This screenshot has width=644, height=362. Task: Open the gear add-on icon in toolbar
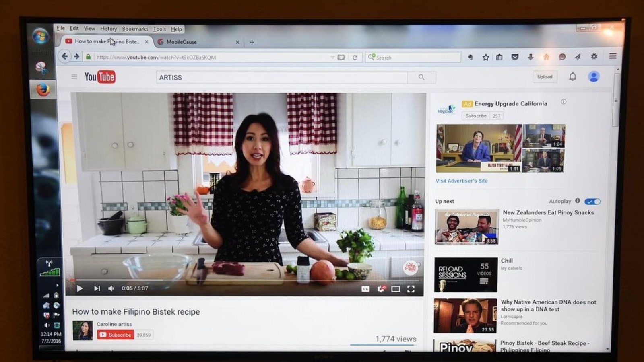point(594,57)
